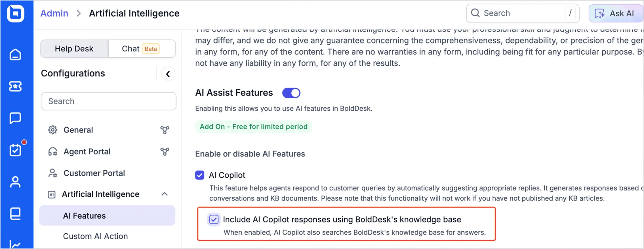Open Custom AI Action settings

(95, 236)
